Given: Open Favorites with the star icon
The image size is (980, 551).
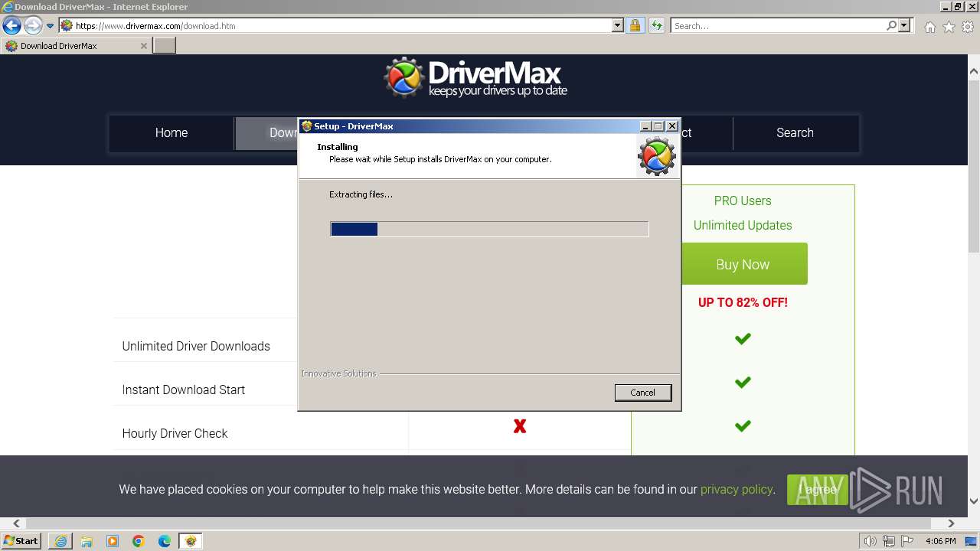Looking at the screenshot, I should coord(949,27).
